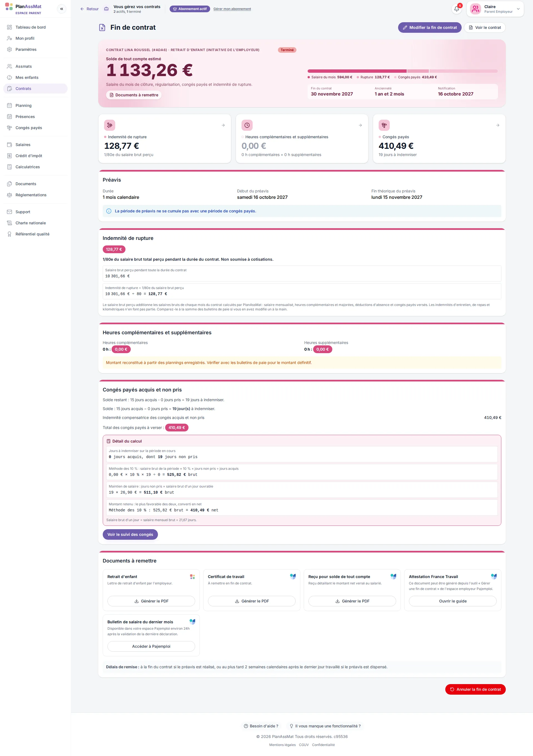The height and width of the screenshot is (756, 533).
Task: Open the notifications bell
Action: point(457,9)
